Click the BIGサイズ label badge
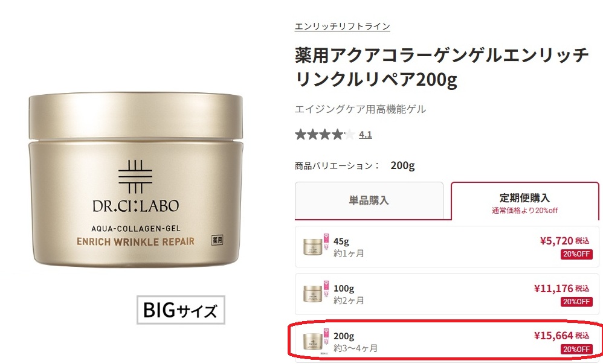The image size is (603, 364). point(181,310)
